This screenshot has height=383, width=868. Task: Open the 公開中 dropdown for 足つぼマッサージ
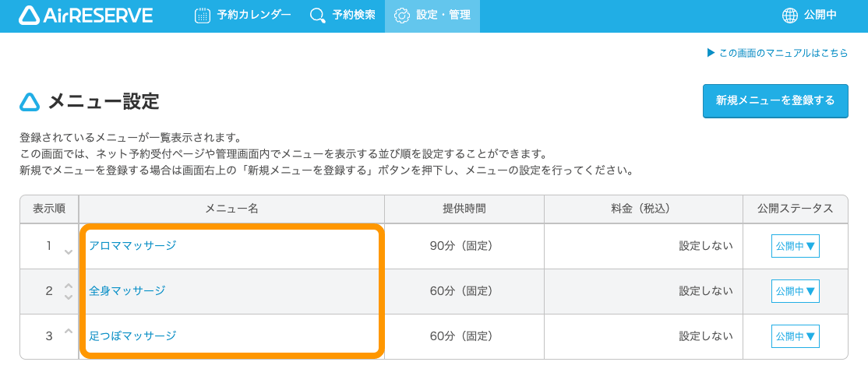(x=796, y=336)
